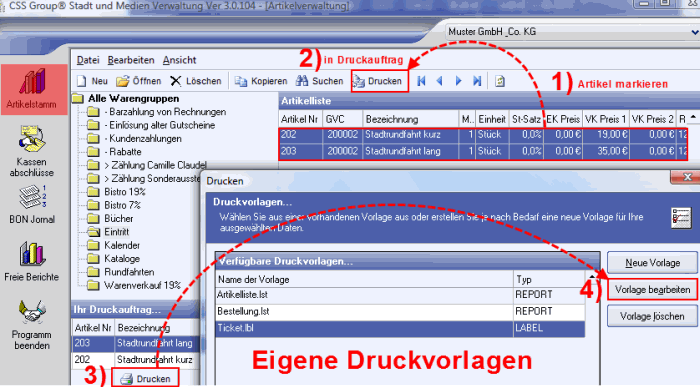Click Name der Vorlage column header
Screen dimensions: 700x387
pyautogui.click(x=364, y=280)
